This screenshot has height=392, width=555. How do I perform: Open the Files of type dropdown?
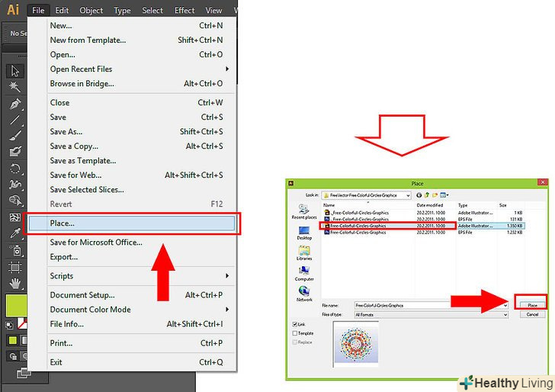click(431, 314)
